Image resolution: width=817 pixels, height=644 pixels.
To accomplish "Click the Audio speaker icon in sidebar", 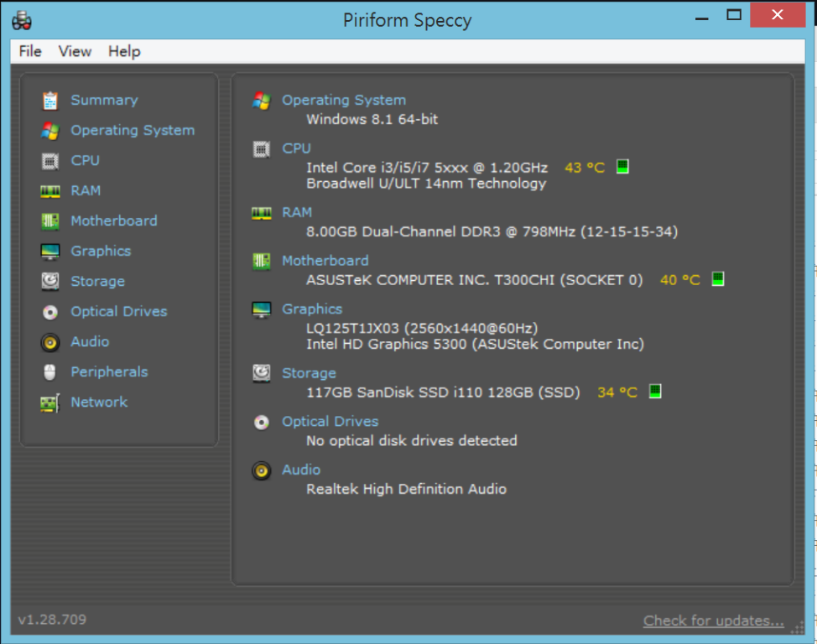I will point(50,342).
